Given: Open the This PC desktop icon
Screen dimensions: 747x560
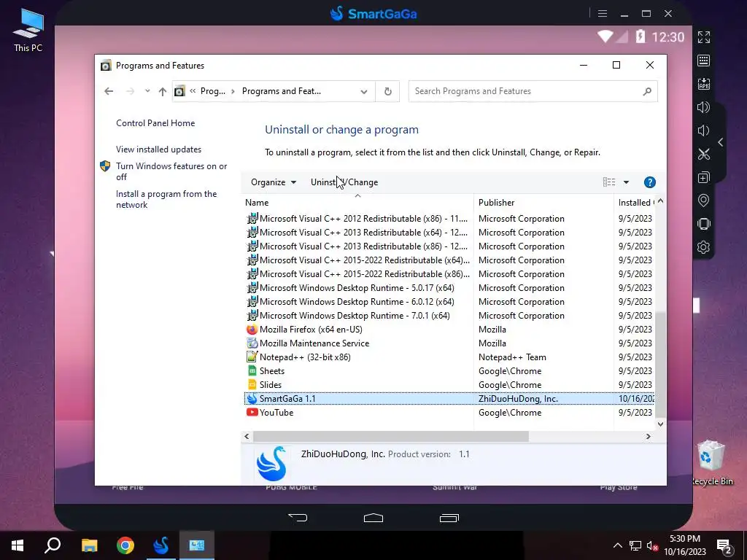Looking at the screenshot, I should [x=28, y=29].
